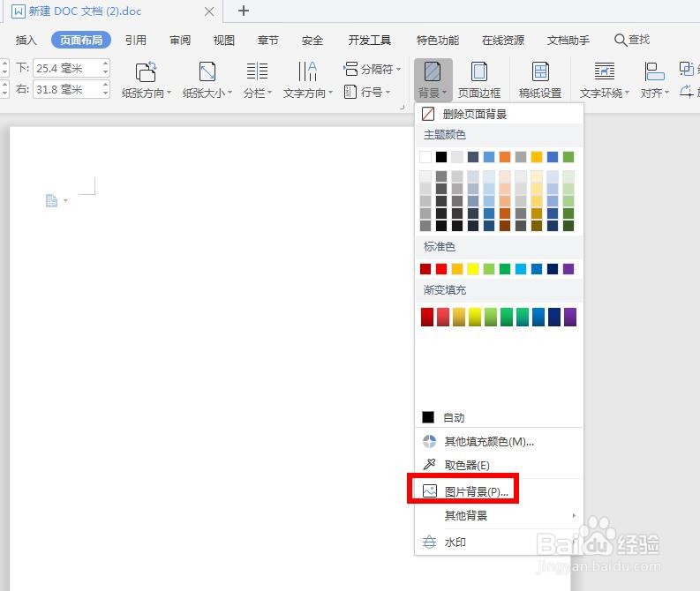Image resolution: width=700 pixels, height=591 pixels.
Task: Open the paper size (纸张大小) icon
Action: click(207, 71)
